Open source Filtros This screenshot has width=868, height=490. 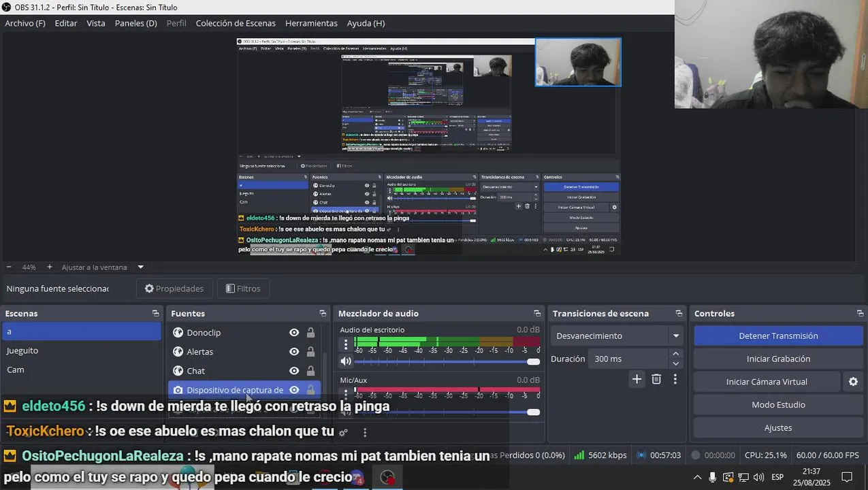(x=244, y=289)
